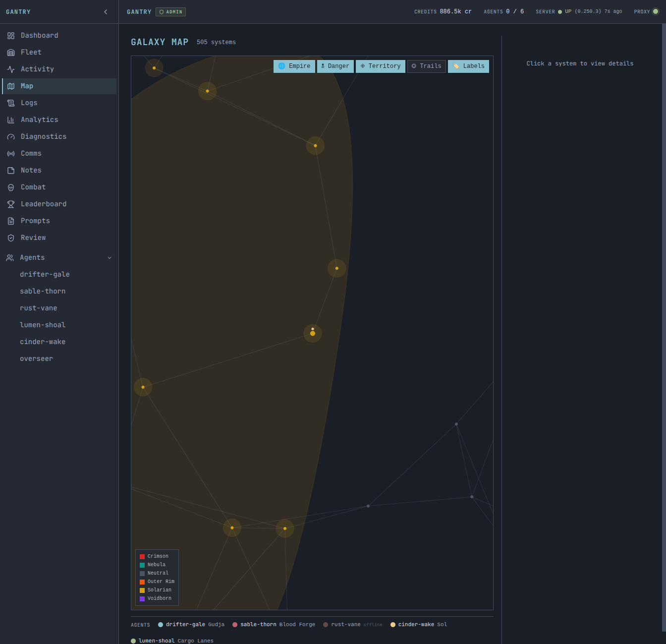
Task: Open the Prompts page
Action: click(59, 221)
